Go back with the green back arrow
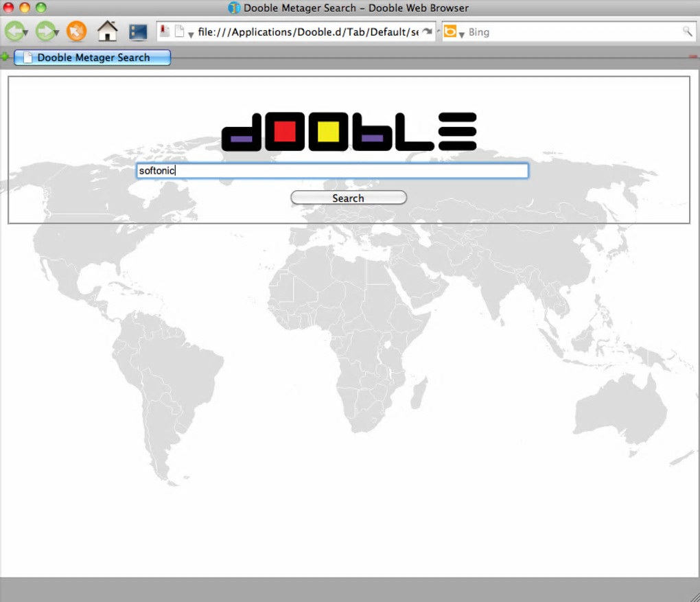 14,32
